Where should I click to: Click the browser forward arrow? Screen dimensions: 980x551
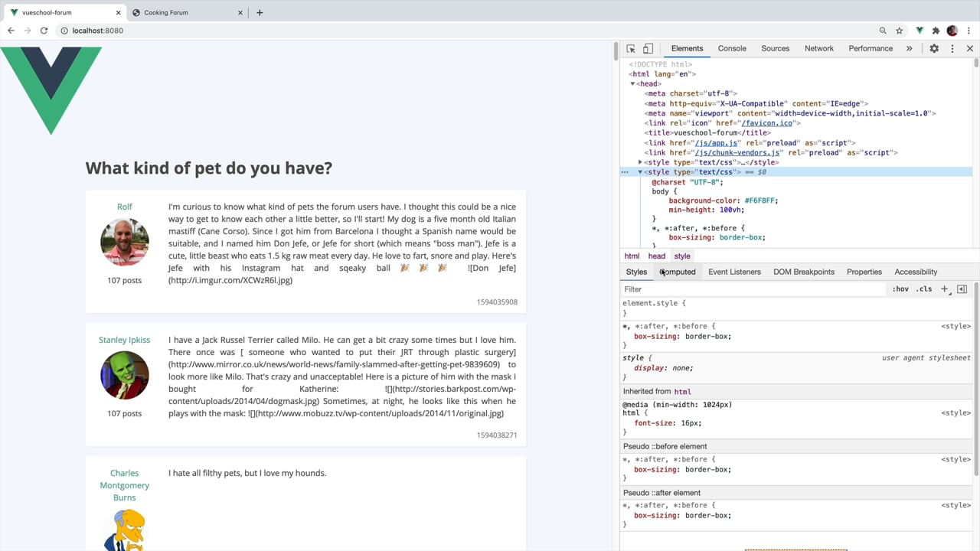pos(28,31)
